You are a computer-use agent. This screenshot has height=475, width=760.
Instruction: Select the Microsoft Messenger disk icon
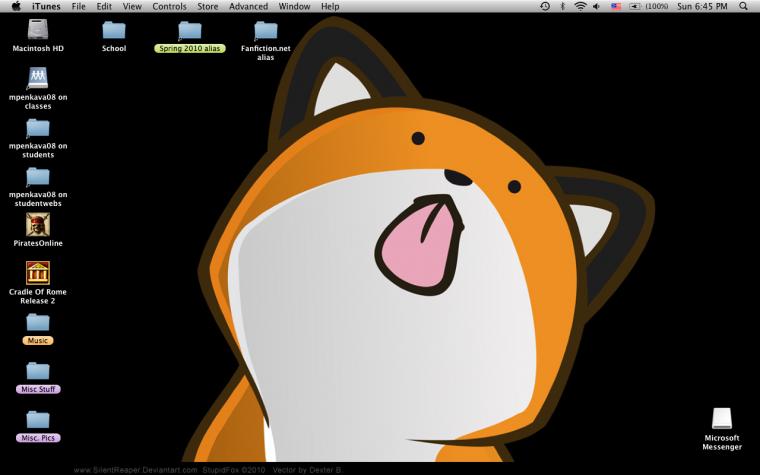tap(722, 418)
